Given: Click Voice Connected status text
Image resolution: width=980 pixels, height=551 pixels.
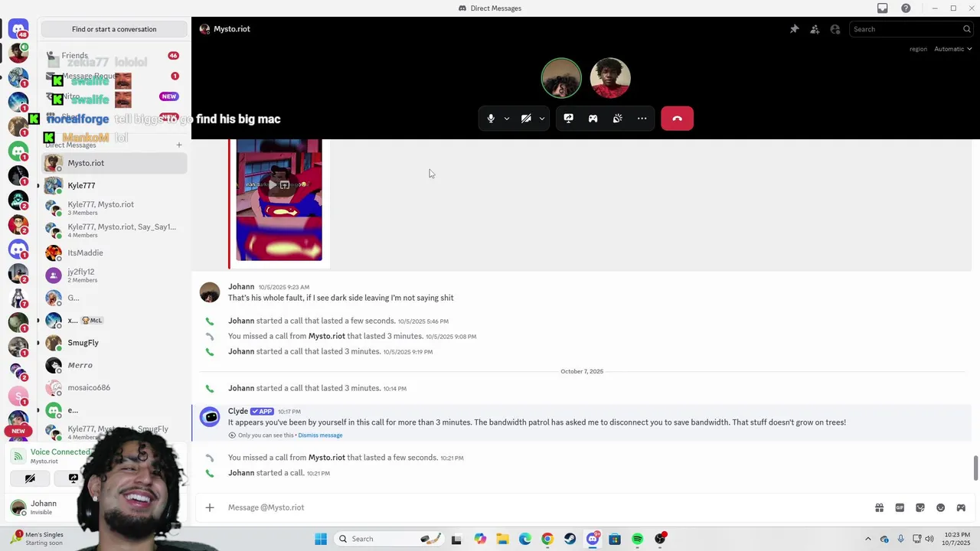Looking at the screenshot, I should (60, 452).
